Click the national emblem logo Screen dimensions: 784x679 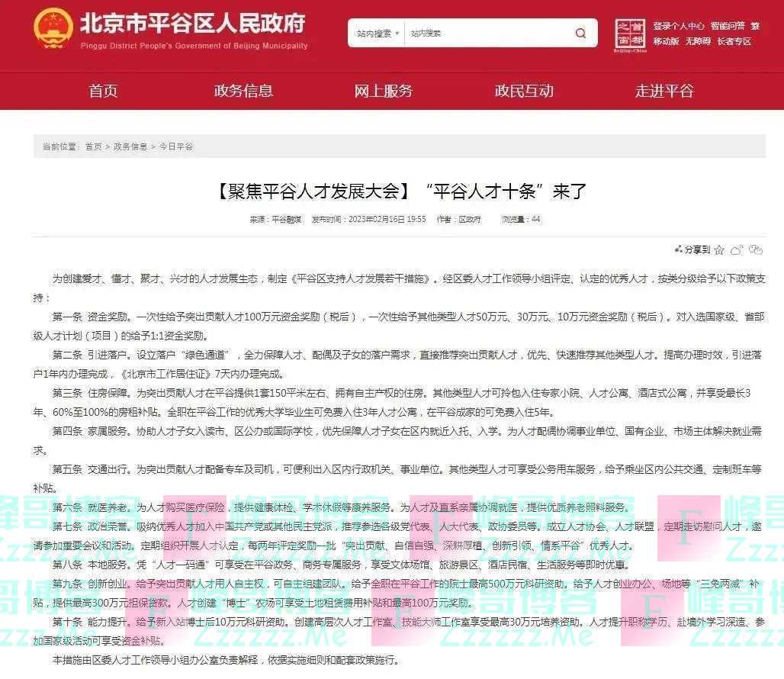[53, 28]
